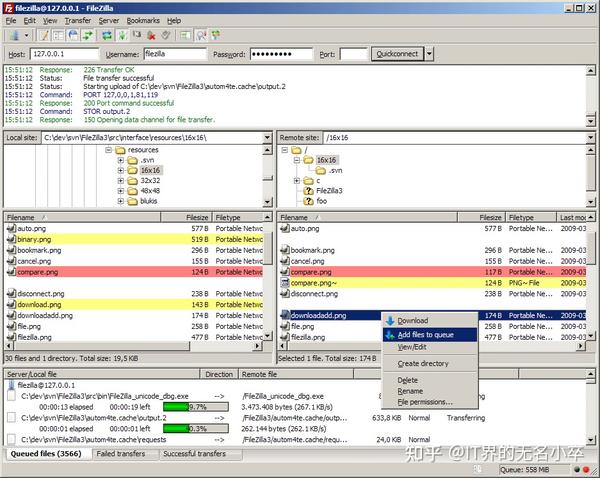Click the Host input field
The height and width of the screenshot is (478, 600).
64,54
